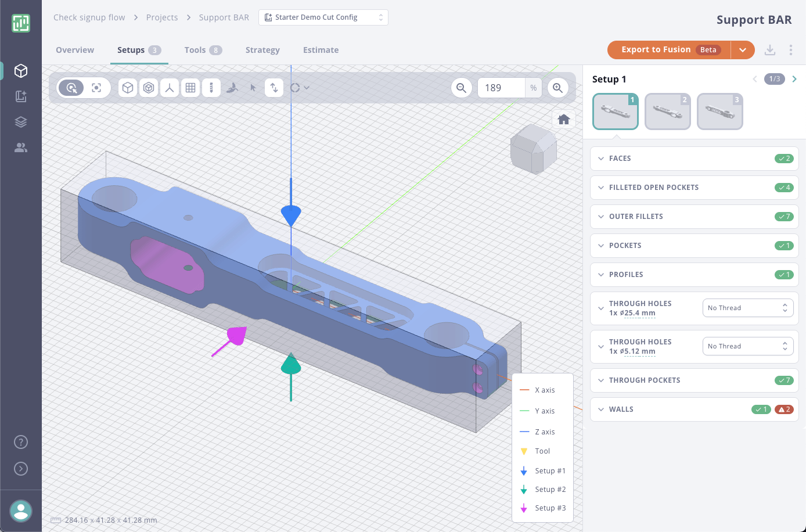Open the No Thread dropdown for the 25.4mm hole
This screenshot has height=532, width=806.
(x=748, y=307)
